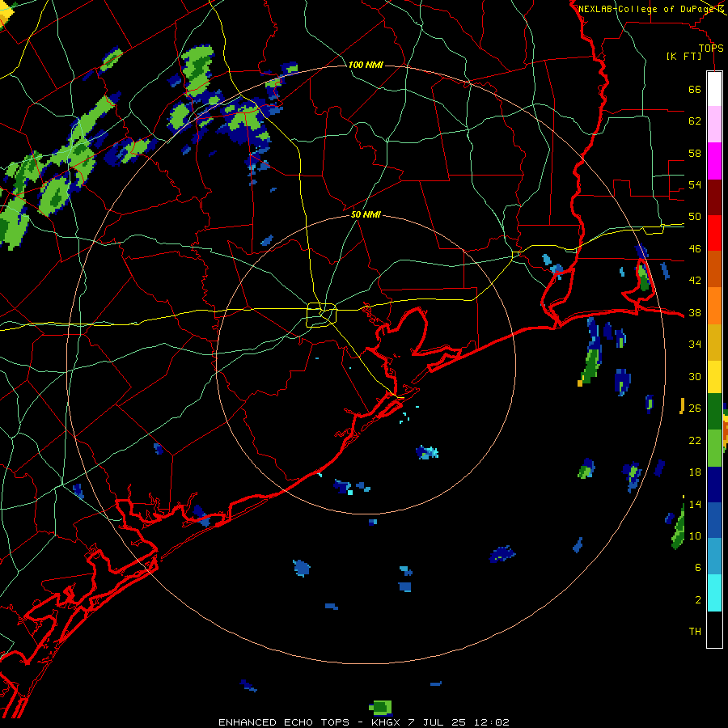The image size is (728, 728).
Task: Click the legend value "34"
Action: coord(695,345)
